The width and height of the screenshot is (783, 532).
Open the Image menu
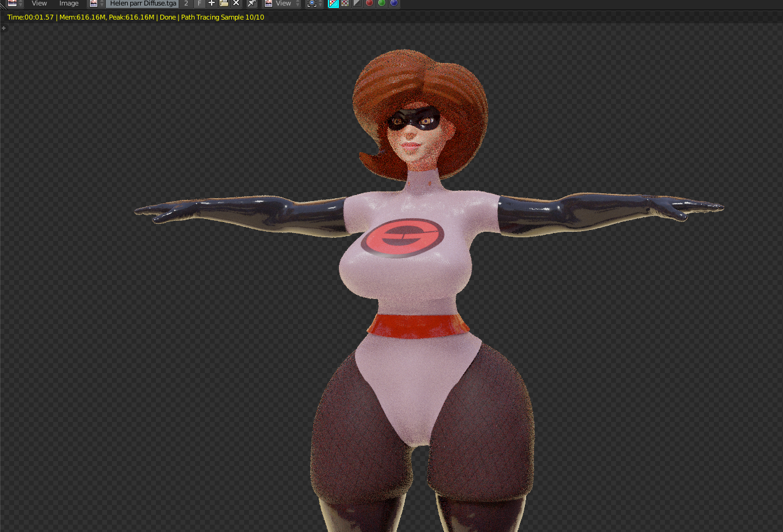pos(69,4)
